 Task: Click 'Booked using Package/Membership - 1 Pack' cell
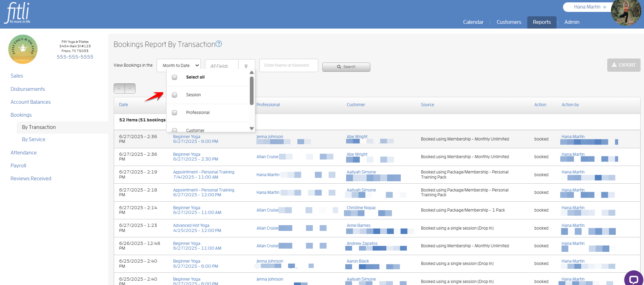point(463,210)
